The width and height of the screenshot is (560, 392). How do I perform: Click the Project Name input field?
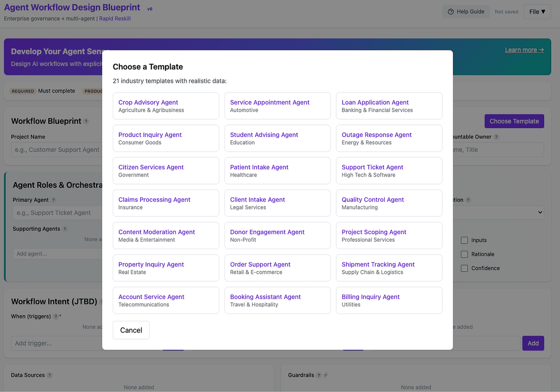57,149
